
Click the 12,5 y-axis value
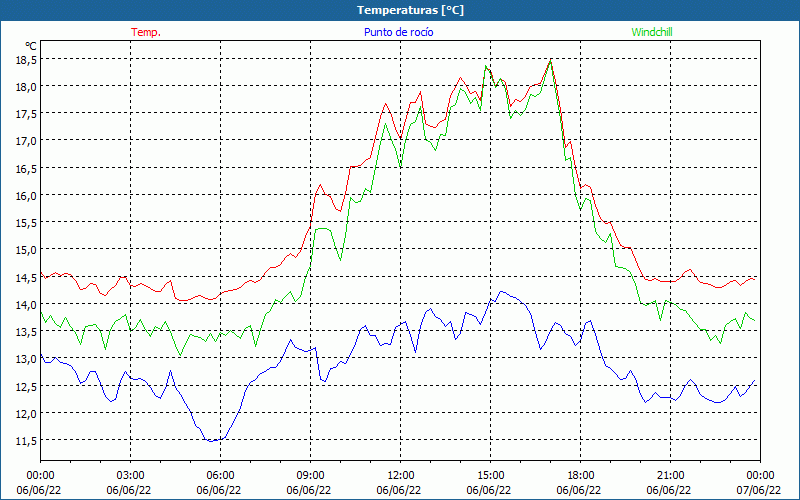point(27,387)
